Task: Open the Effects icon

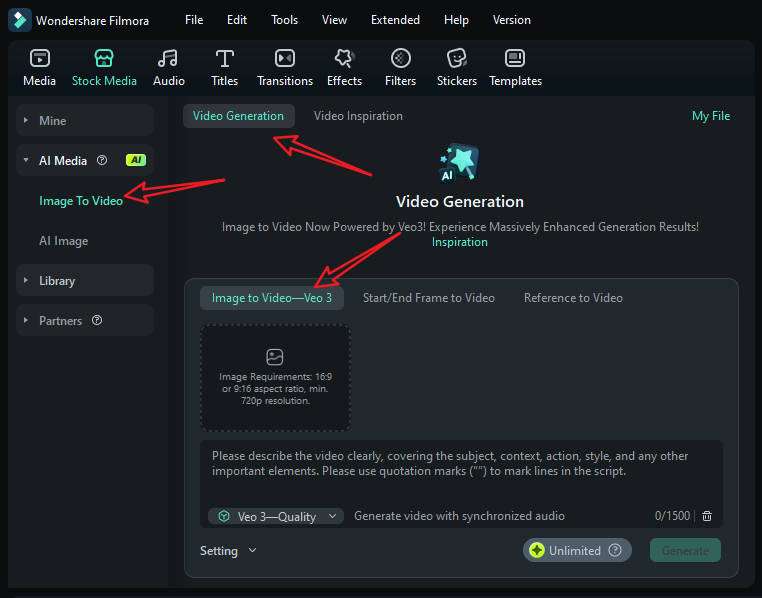Action: coord(344,59)
